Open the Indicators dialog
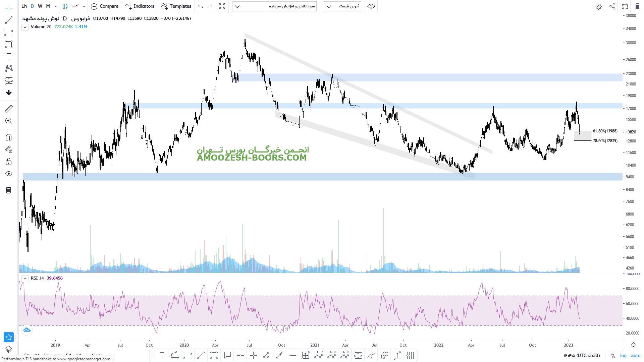This screenshot has height=362, width=644. pos(140,6)
